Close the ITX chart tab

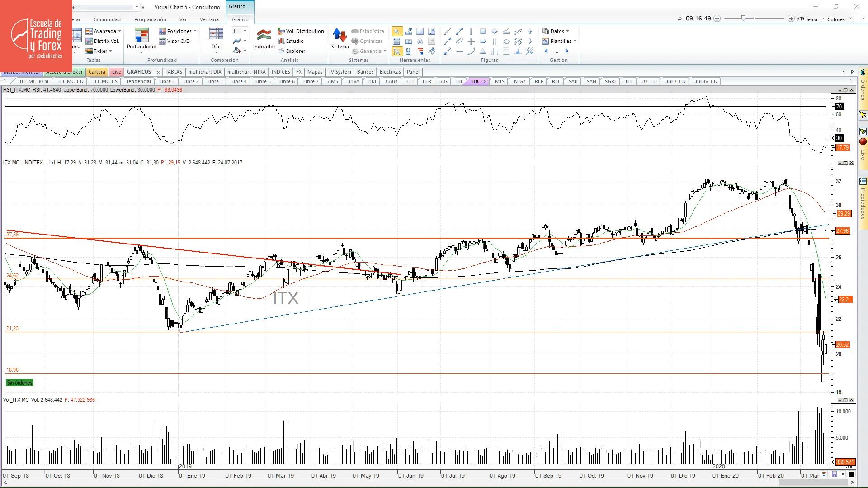(x=485, y=82)
